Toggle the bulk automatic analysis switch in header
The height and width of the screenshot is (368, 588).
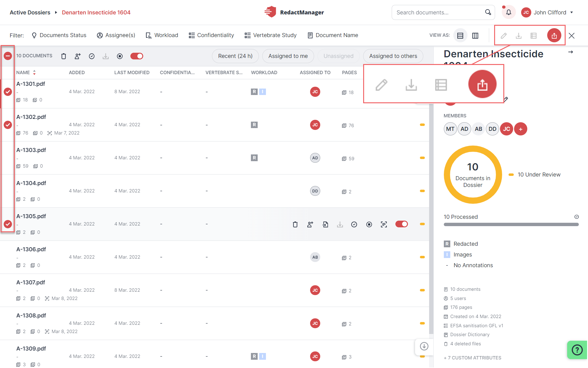[x=137, y=56]
